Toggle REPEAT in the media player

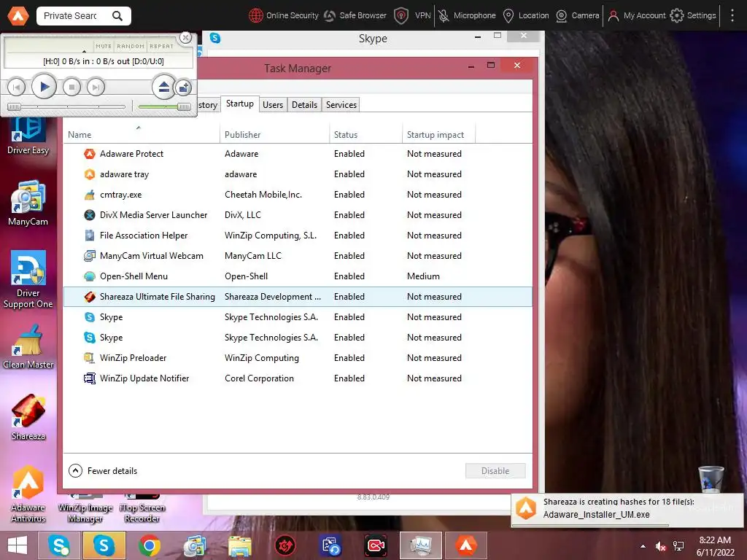pos(161,46)
